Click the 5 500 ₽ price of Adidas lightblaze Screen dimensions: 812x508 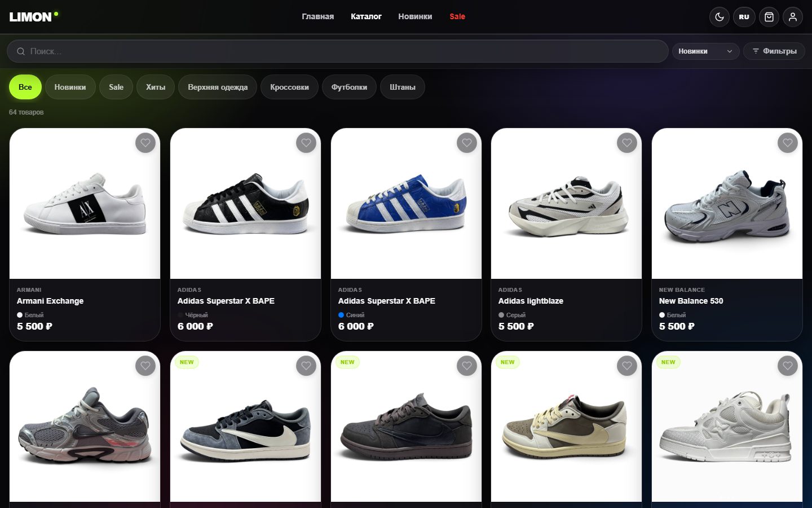(x=516, y=326)
